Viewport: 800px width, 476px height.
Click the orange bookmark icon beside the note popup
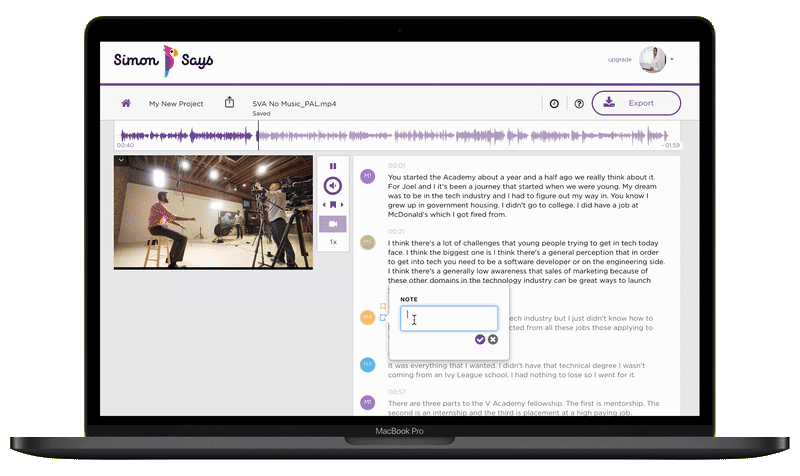click(x=383, y=307)
